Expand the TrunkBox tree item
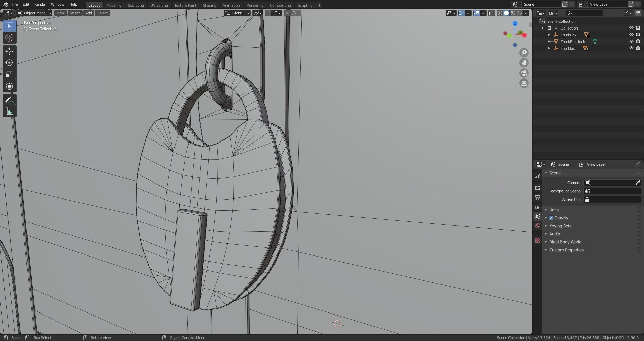The width and height of the screenshot is (644, 341). pos(549,35)
